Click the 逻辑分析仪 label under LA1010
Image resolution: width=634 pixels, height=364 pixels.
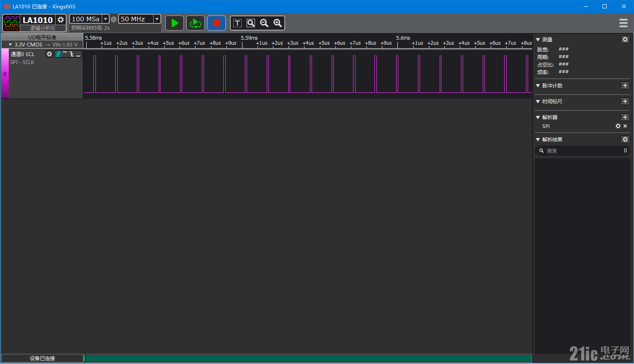(43, 28)
